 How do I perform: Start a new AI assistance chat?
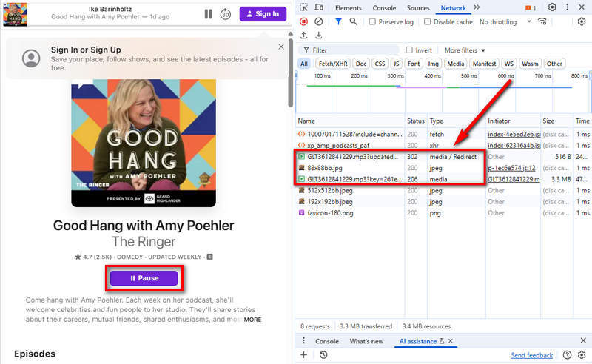[x=303, y=355]
